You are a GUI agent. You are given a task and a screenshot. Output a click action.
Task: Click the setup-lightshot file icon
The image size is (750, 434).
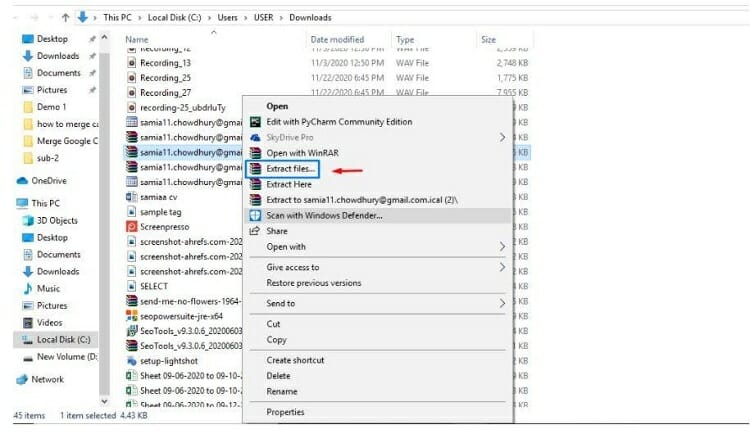[x=132, y=361]
